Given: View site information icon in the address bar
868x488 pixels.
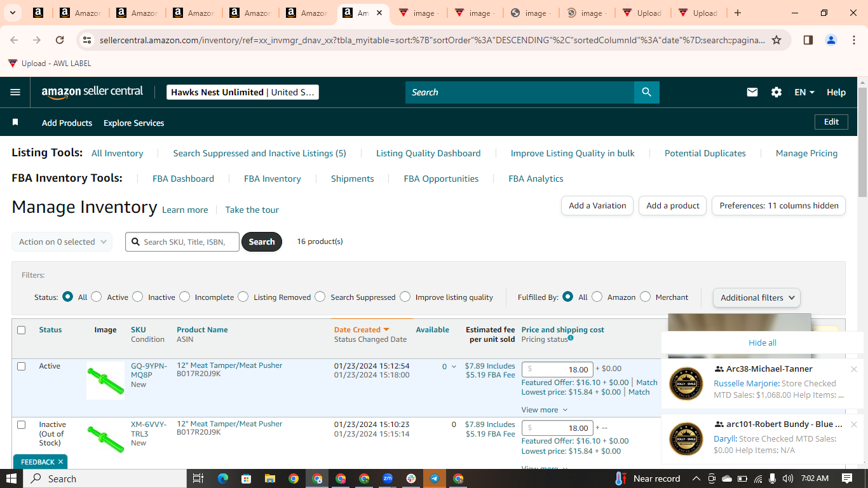Looking at the screenshot, I should (87, 40).
